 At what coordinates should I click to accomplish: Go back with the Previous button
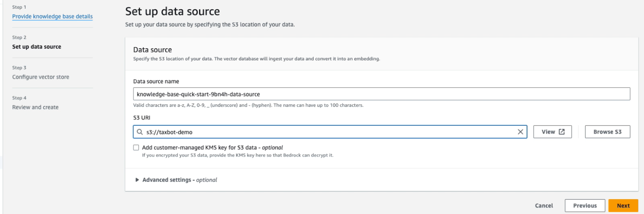click(585, 205)
